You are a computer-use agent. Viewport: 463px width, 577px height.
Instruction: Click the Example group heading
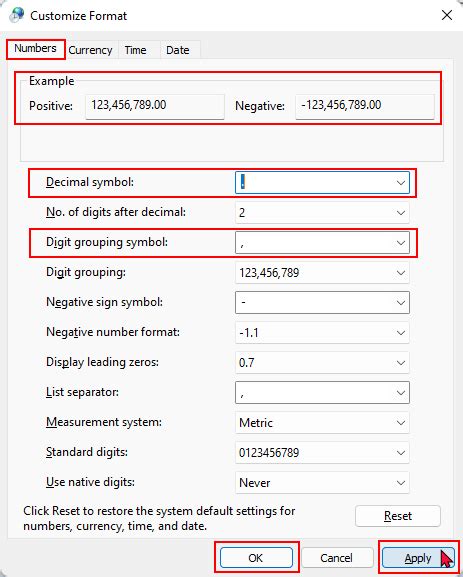tap(52, 81)
